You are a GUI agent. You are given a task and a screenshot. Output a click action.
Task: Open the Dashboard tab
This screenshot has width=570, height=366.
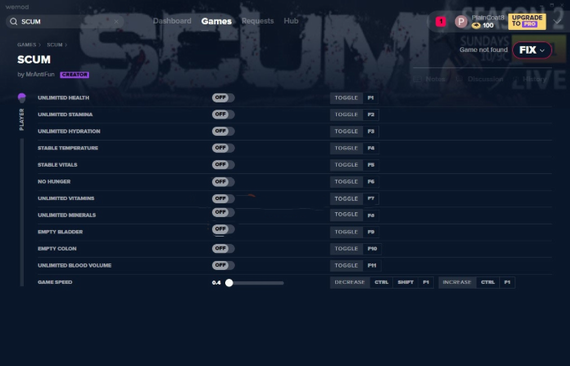click(x=172, y=21)
